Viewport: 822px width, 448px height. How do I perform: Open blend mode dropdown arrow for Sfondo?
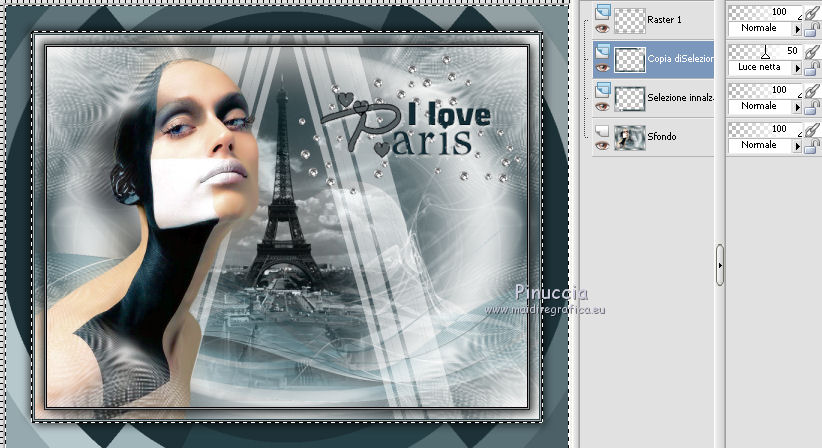click(x=797, y=146)
